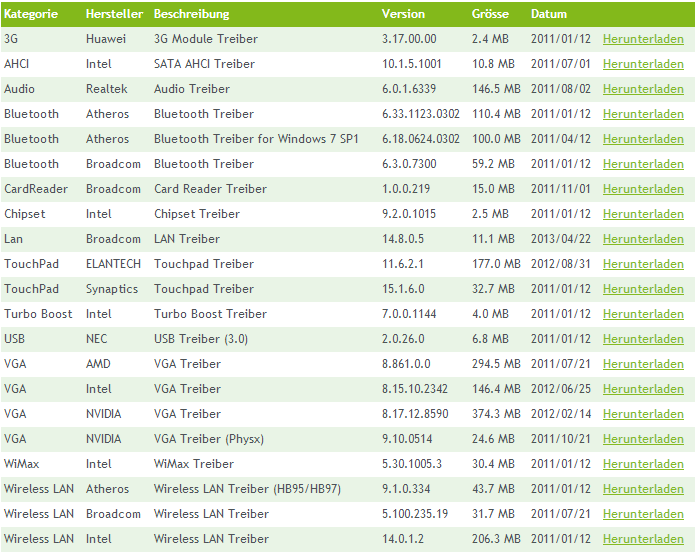The height and width of the screenshot is (553, 695).
Task: Click the date 2013/04/22
Action: (561, 239)
